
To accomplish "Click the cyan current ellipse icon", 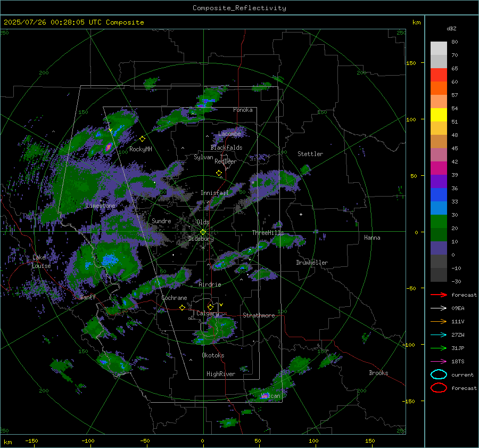I will point(439,374).
